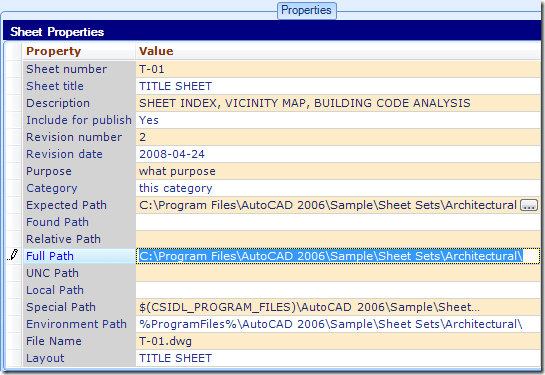Select the Layout property label

coord(45,358)
